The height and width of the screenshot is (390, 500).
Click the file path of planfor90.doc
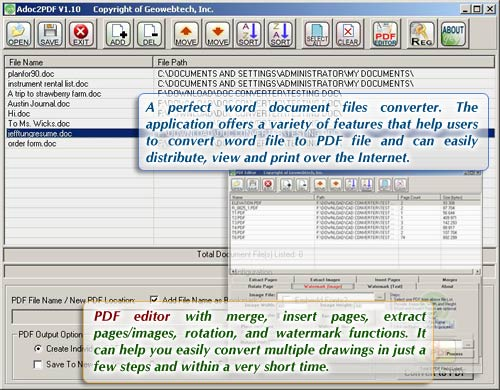pos(285,74)
